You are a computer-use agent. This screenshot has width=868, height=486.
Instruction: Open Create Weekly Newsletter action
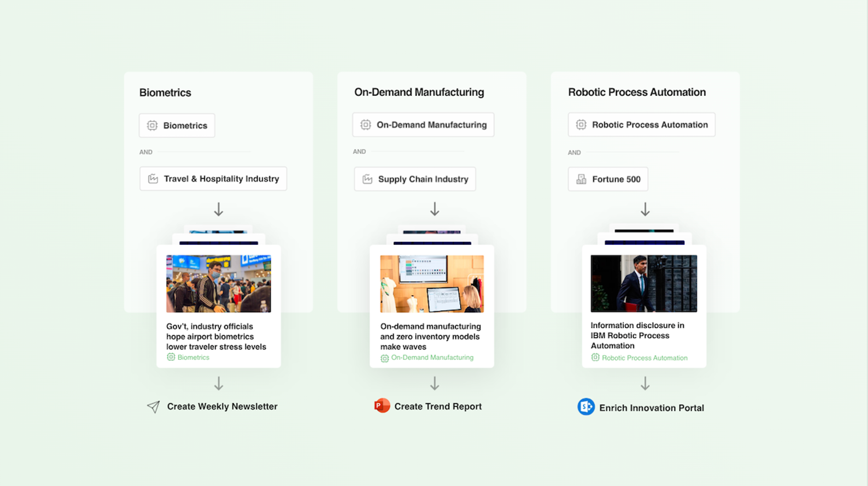point(222,406)
